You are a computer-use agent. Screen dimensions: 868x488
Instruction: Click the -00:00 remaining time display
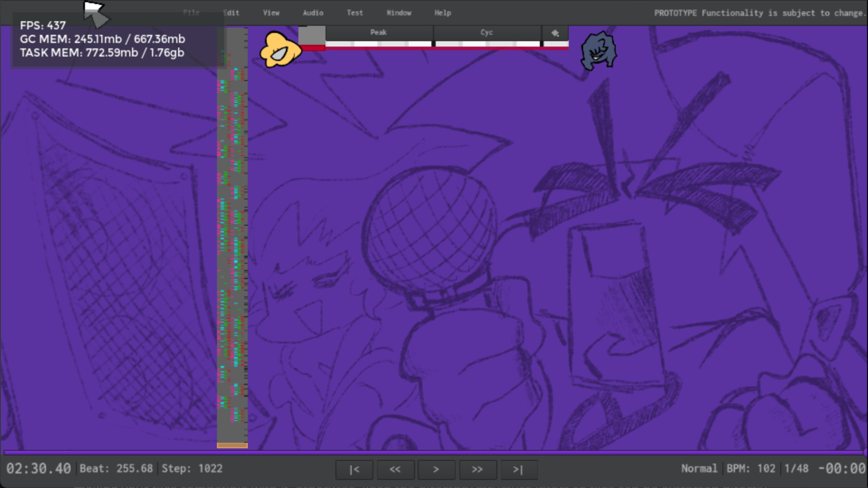842,469
